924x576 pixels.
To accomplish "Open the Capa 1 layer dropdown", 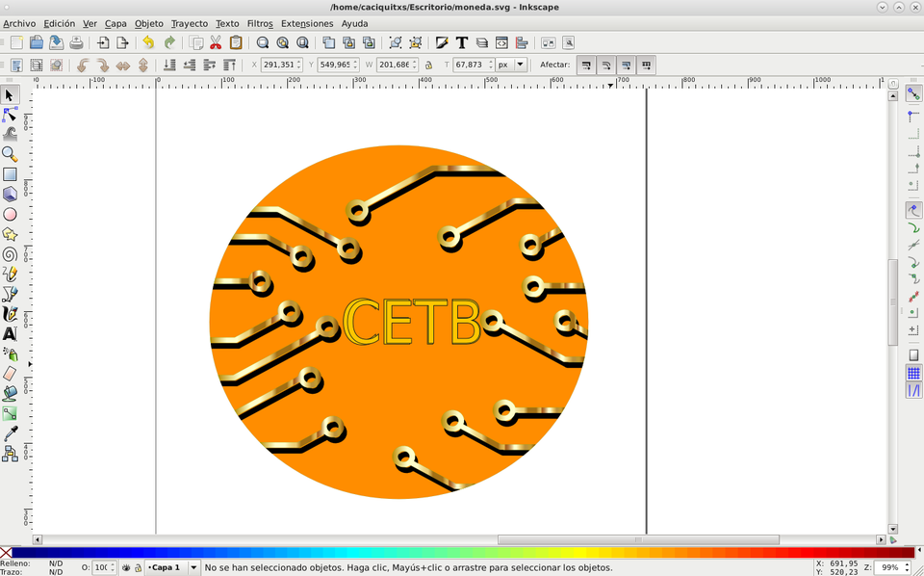I will click(172, 567).
